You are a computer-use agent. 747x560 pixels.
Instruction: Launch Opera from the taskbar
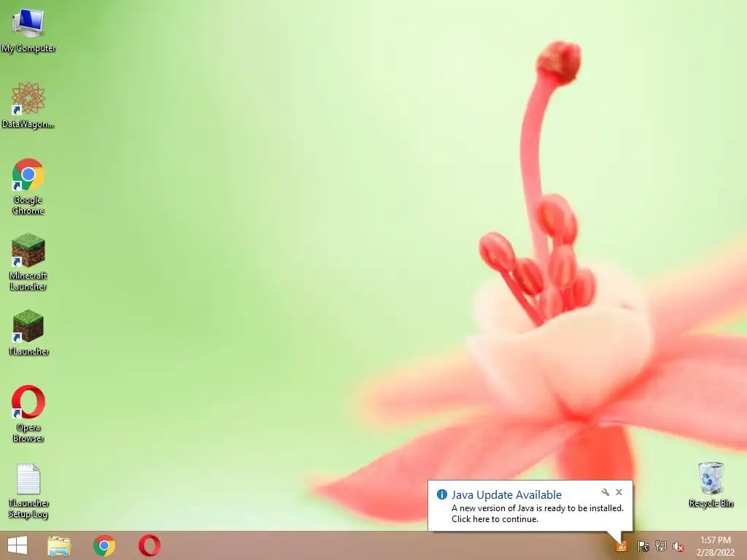pyautogui.click(x=149, y=545)
